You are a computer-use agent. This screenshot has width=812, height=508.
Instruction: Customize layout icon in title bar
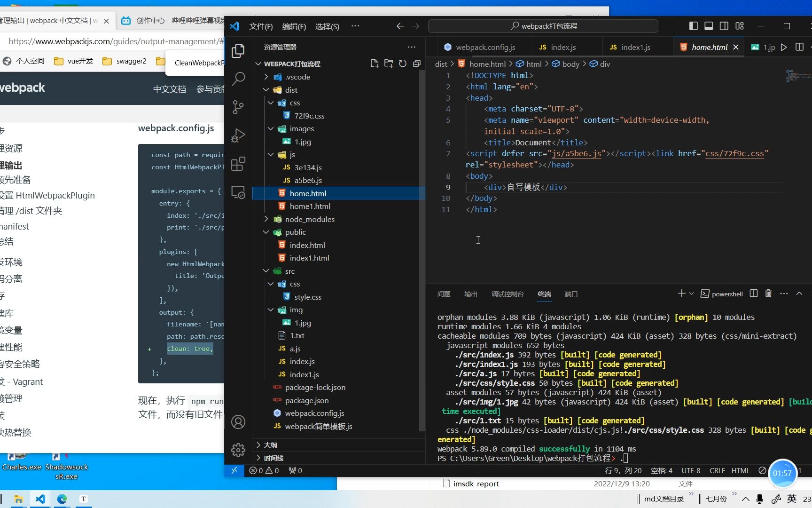click(x=740, y=26)
